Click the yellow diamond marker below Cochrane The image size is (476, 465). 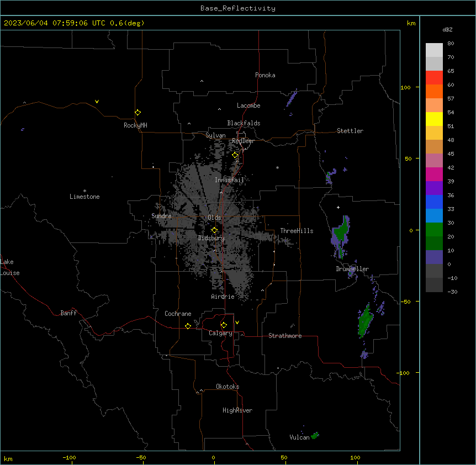click(188, 326)
